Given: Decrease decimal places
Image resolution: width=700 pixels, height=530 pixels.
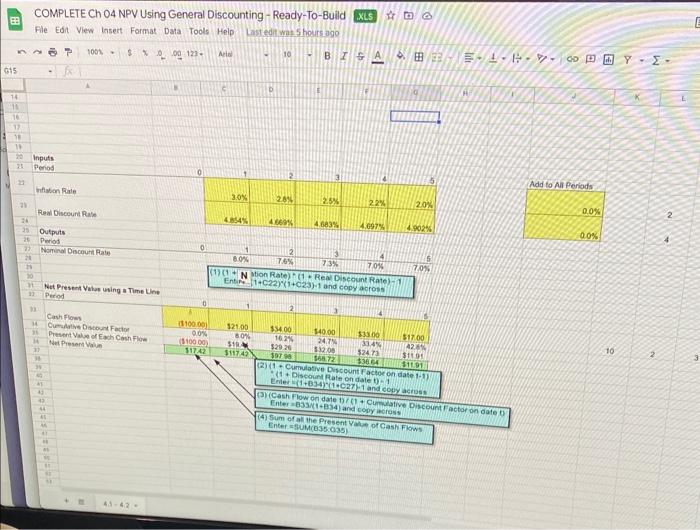Looking at the screenshot, I should pos(160,54).
